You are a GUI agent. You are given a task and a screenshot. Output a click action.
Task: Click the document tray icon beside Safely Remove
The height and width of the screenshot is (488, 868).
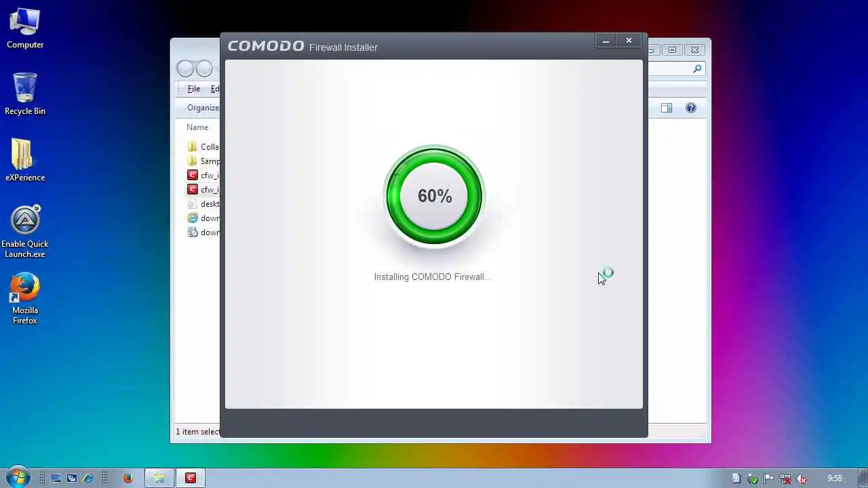[x=736, y=479]
